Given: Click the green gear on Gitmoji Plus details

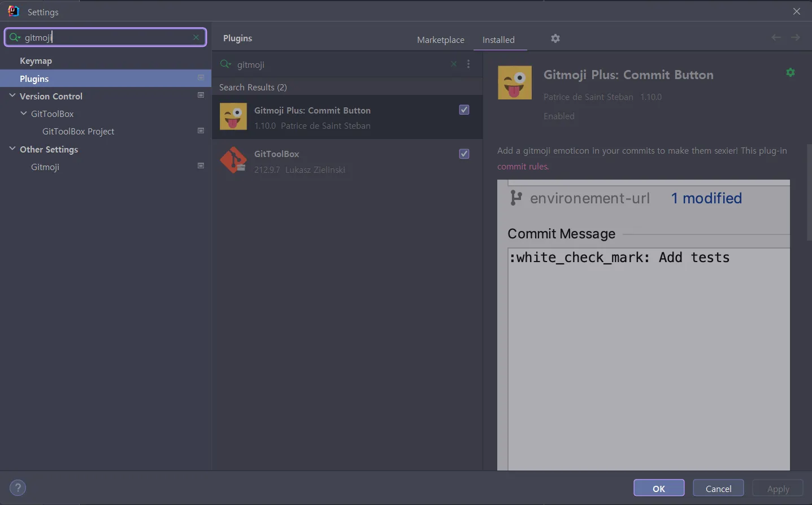Looking at the screenshot, I should point(791,72).
